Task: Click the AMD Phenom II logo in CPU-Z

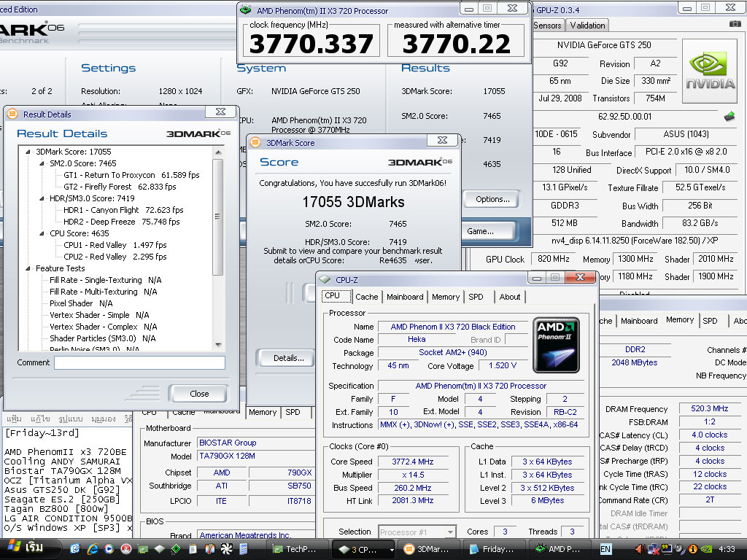Action: click(557, 345)
